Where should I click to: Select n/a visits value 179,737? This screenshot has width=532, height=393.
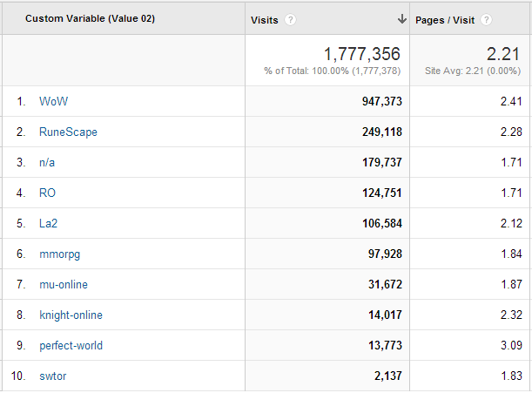(382, 162)
